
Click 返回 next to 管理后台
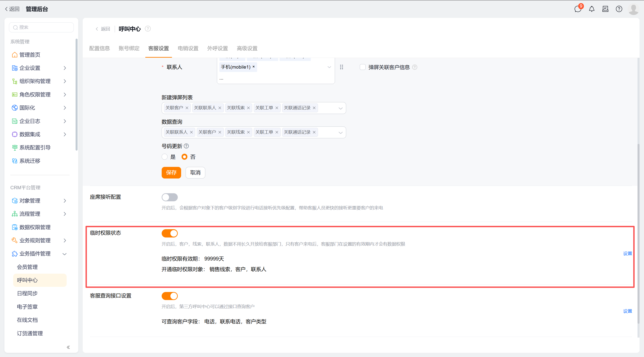pos(12,9)
